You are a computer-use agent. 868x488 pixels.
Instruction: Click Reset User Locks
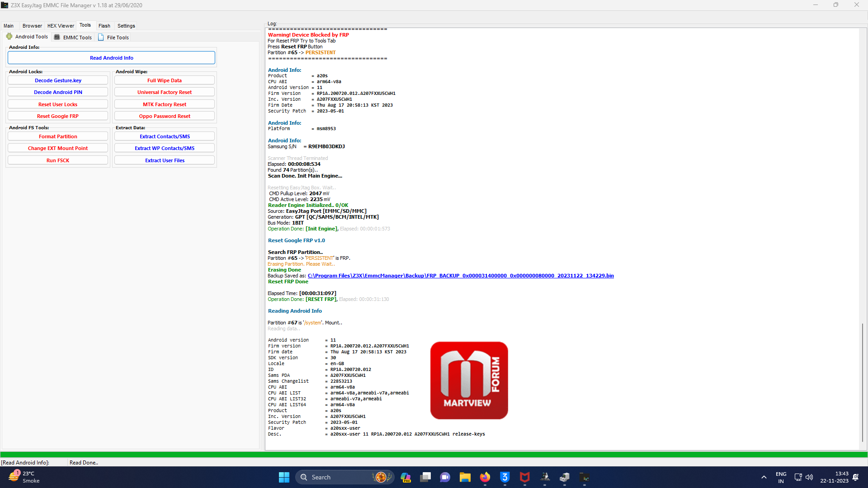tap(58, 104)
